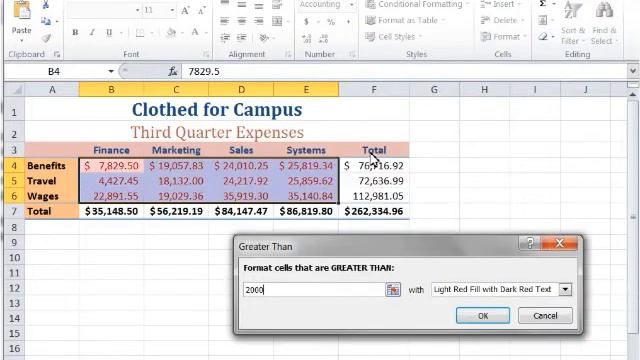
Task: Click the Clear eraser icon
Action: click(542, 37)
